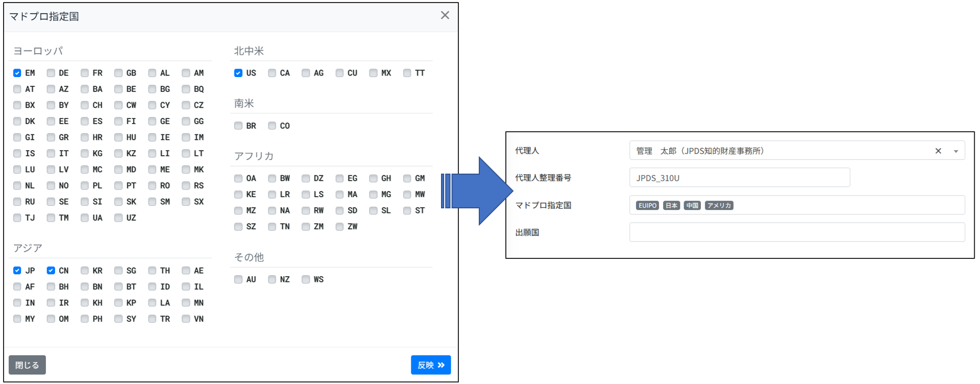Click the 南米 section heading
Viewport: 980px width, 384px height.
[x=244, y=104]
